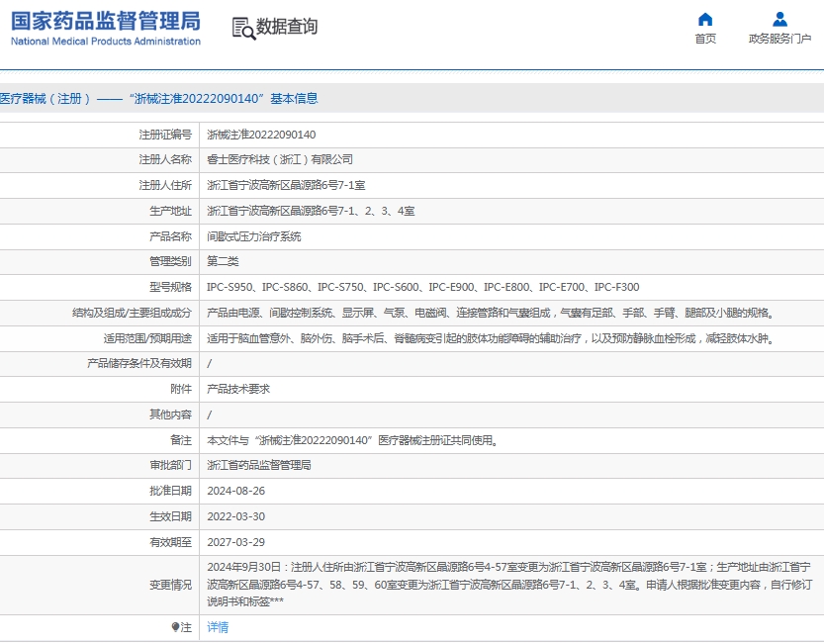Click the 数据查询 search document icon
The width and height of the screenshot is (824, 644).
click(x=243, y=29)
